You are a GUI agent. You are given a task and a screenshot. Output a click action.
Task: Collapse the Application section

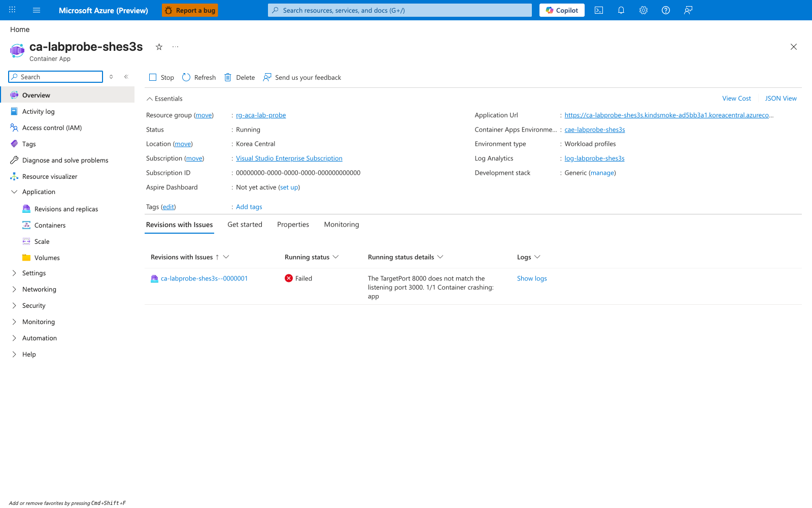(x=14, y=192)
